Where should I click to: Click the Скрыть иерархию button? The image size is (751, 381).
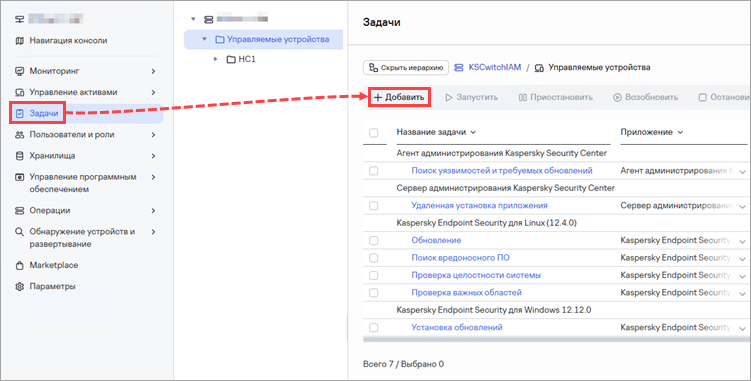(x=406, y=68)
